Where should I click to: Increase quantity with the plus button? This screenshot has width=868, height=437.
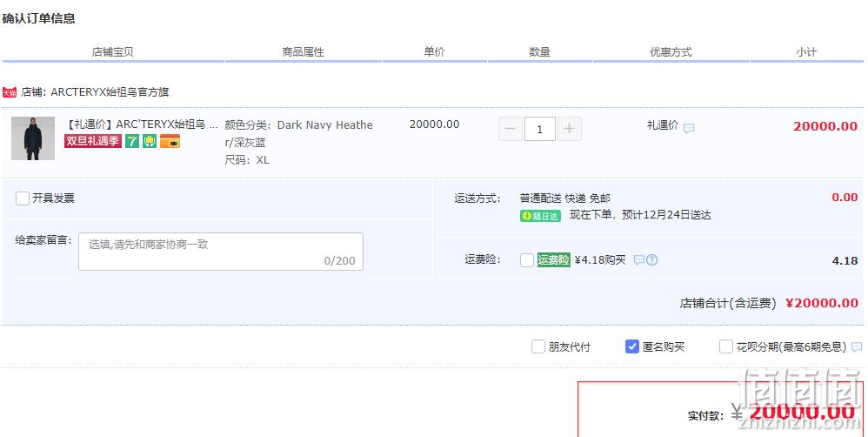pos(569,129)
